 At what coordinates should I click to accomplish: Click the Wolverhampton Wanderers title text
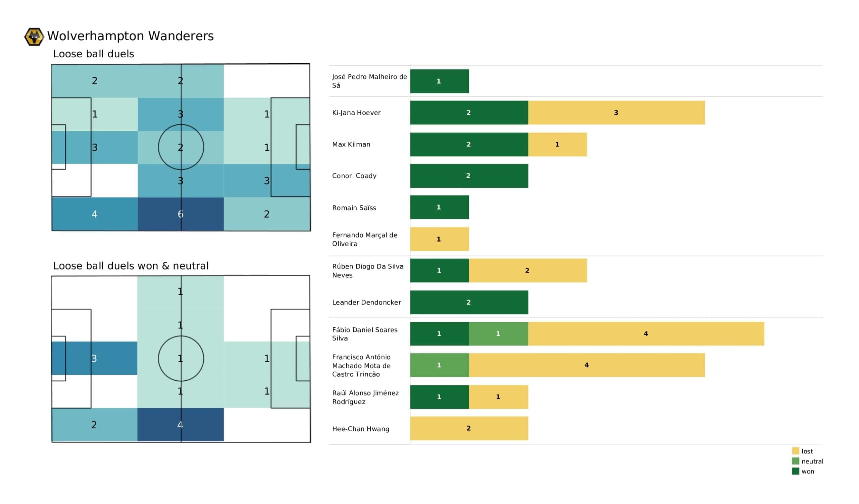pyautogui.click(x=131, y=36)
